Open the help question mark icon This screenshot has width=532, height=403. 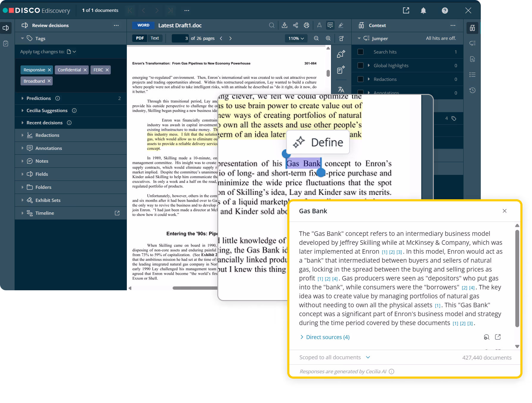[x=445, y=11]
